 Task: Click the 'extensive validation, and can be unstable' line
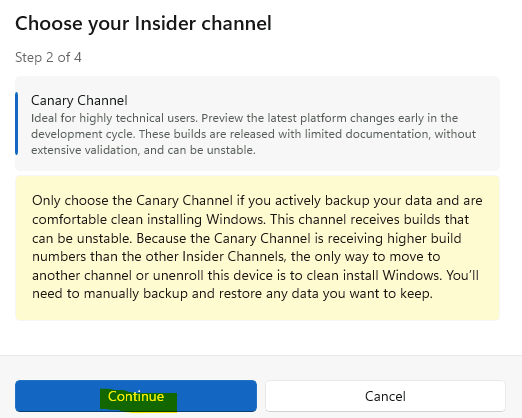tap(143, 150)
